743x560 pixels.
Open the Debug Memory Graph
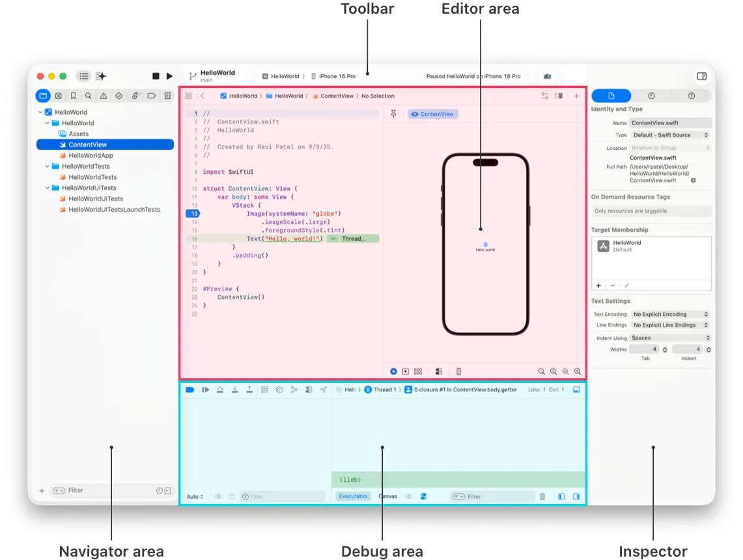(x=294, y=389)
